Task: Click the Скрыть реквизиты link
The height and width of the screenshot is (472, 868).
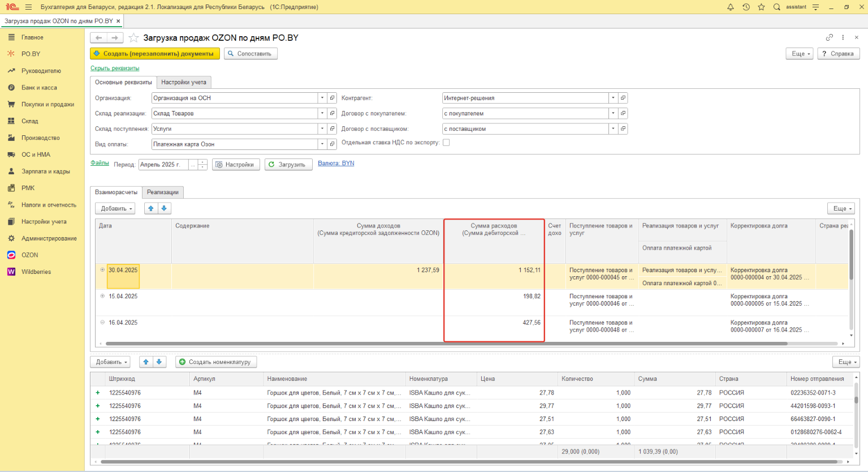Action: click(x=115, y=68)
